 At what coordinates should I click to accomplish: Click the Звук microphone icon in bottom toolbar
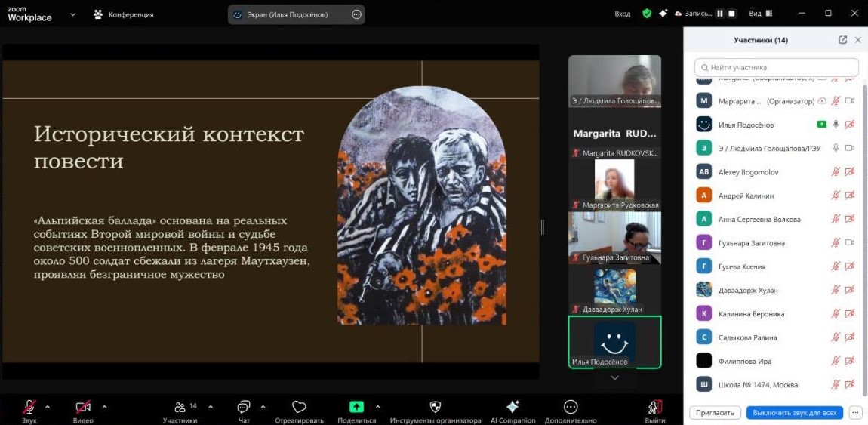tap(29, 408)
